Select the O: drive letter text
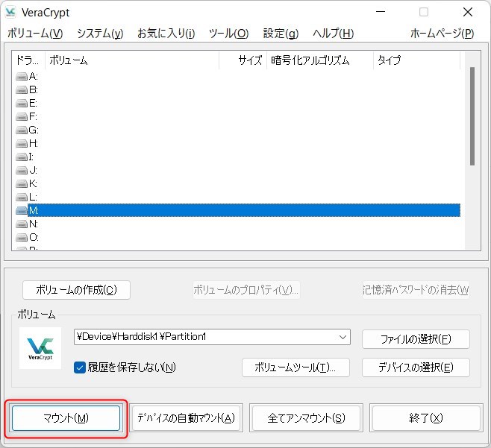 point(34,238)
